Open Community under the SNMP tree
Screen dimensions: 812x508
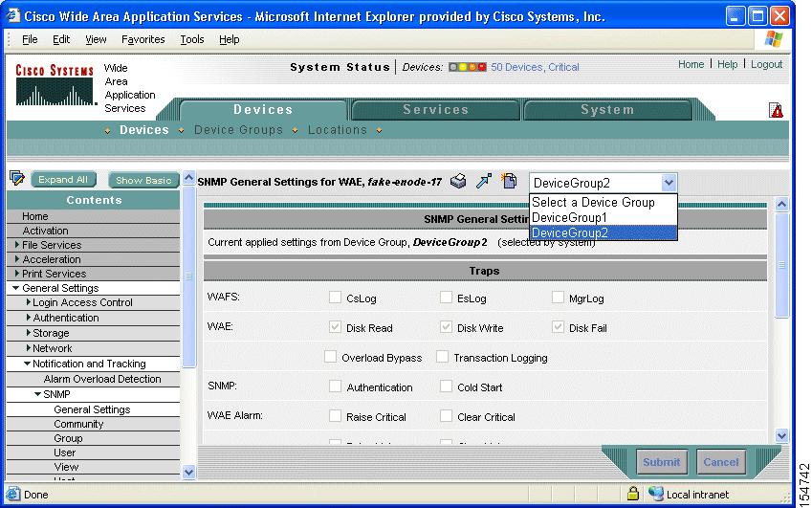click(x=78, y=424)
